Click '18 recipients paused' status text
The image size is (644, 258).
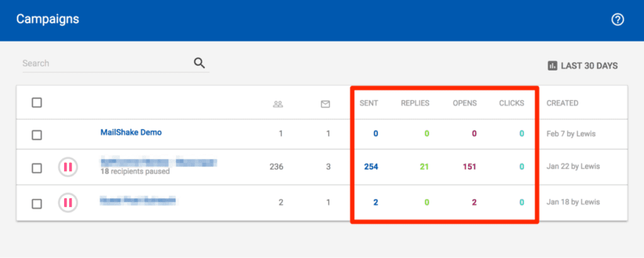point(135,171)
